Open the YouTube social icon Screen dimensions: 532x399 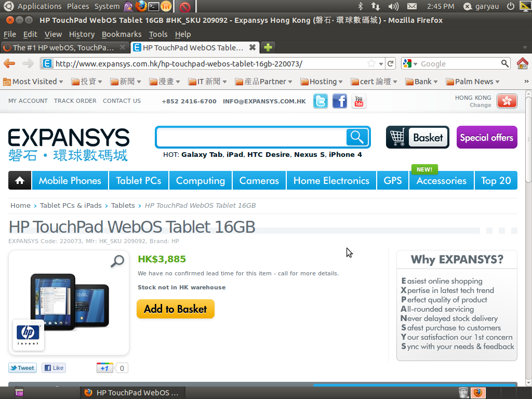click(x=359, y=101)
